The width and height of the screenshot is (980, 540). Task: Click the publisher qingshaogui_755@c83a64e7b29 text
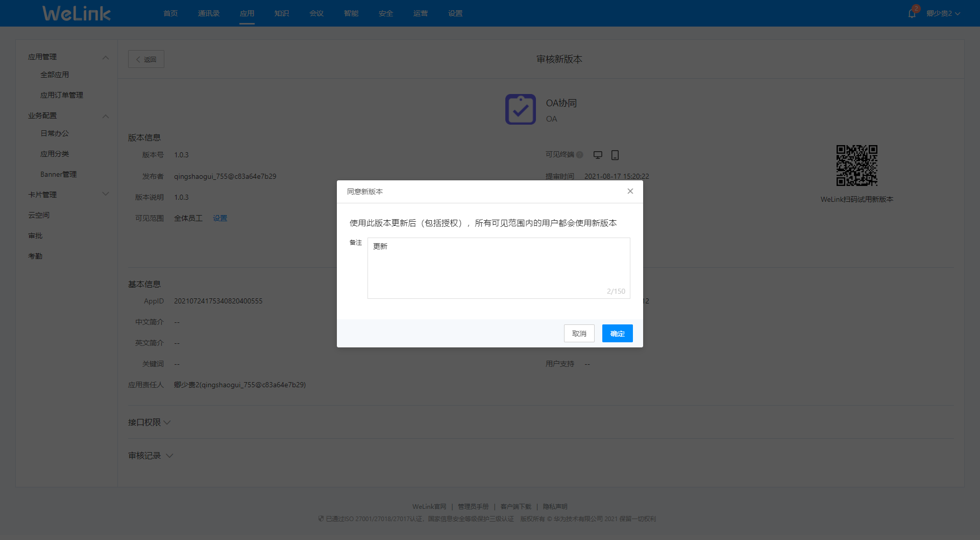tap(225, 176)
